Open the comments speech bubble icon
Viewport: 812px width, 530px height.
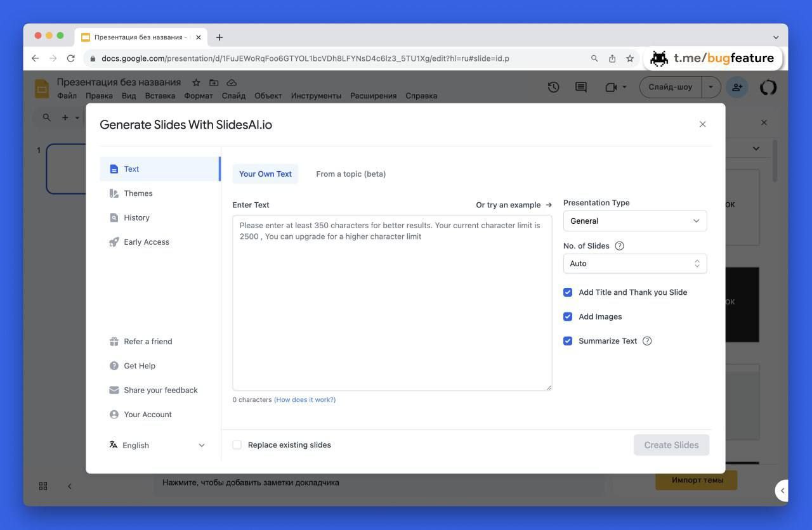[x=580, y=87]
